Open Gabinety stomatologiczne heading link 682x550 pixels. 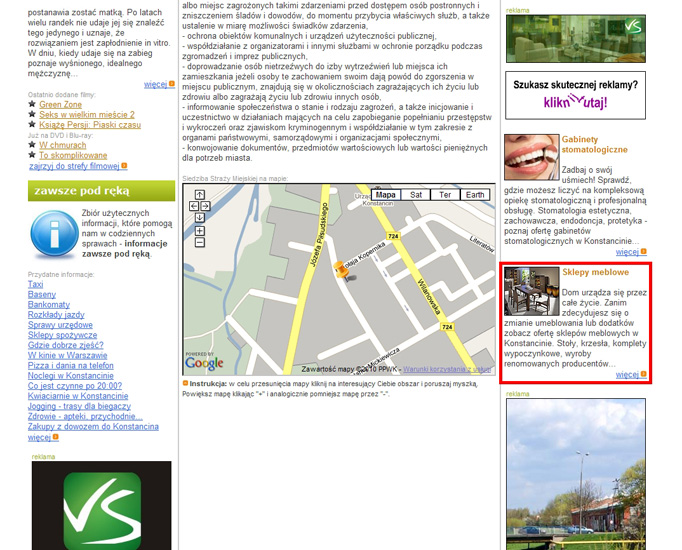(594, 144)
